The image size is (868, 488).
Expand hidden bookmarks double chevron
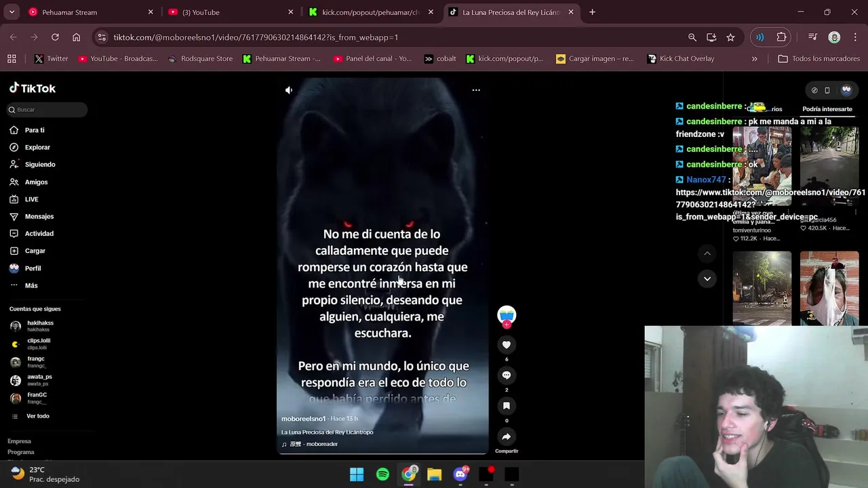point(755,59)
